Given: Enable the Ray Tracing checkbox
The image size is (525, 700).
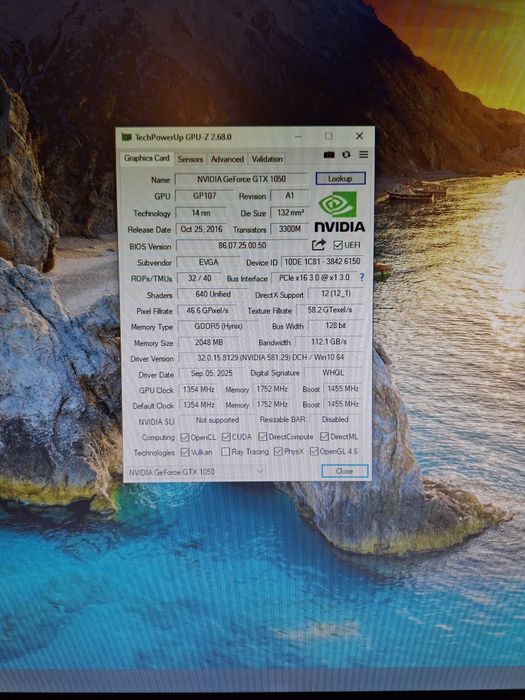Looking at the screenshot, I should [226, 452].
